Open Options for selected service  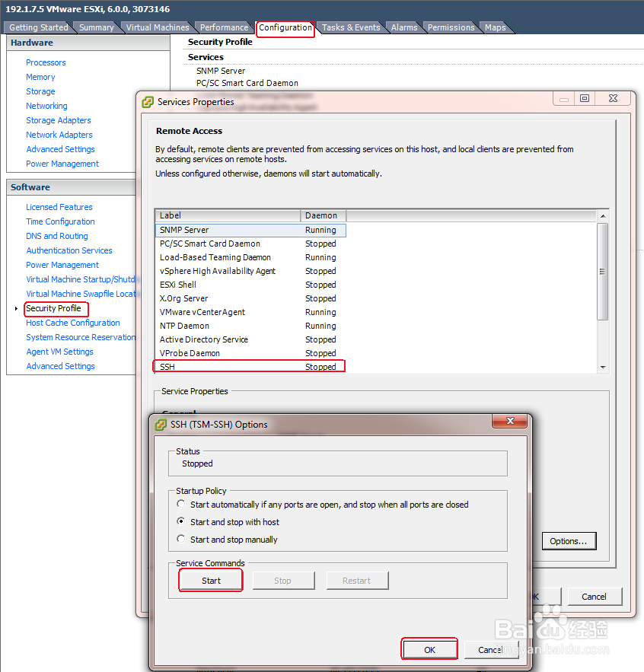(569, 541)
